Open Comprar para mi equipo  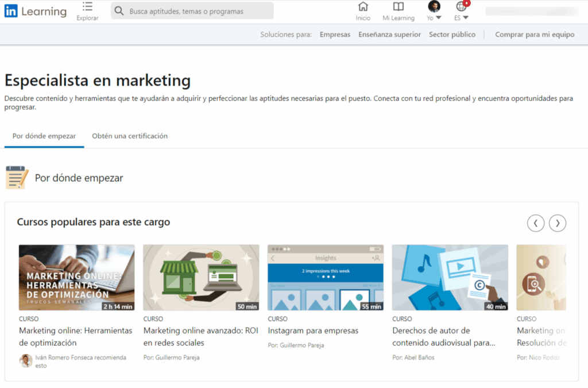[536, 34]
